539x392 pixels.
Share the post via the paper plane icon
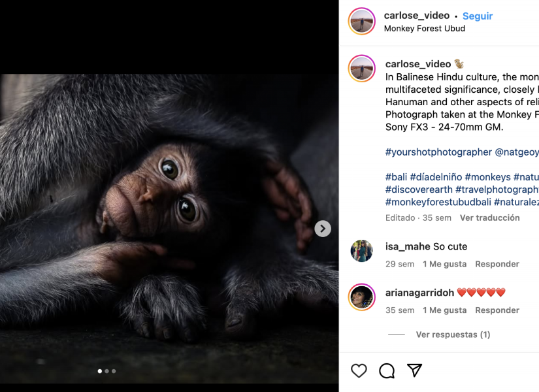coord(414,370)
